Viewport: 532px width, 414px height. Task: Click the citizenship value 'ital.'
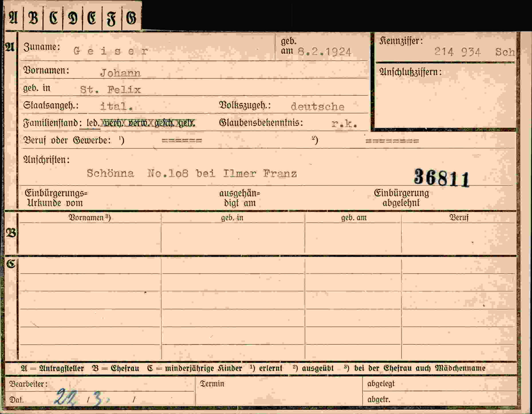pos(116,106)
